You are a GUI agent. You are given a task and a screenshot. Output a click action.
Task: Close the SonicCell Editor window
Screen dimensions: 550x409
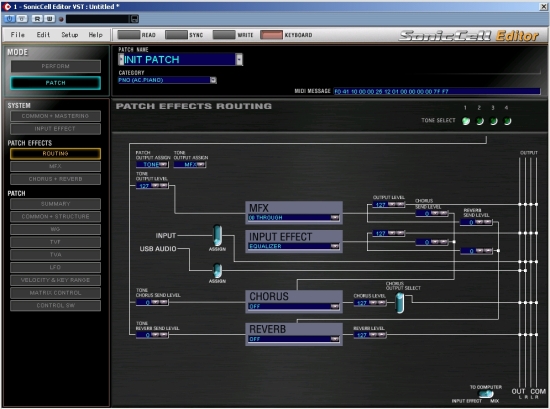coord(543,6)
